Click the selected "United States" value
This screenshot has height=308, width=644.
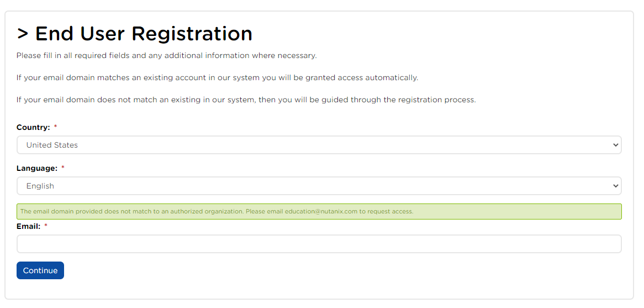52,145
